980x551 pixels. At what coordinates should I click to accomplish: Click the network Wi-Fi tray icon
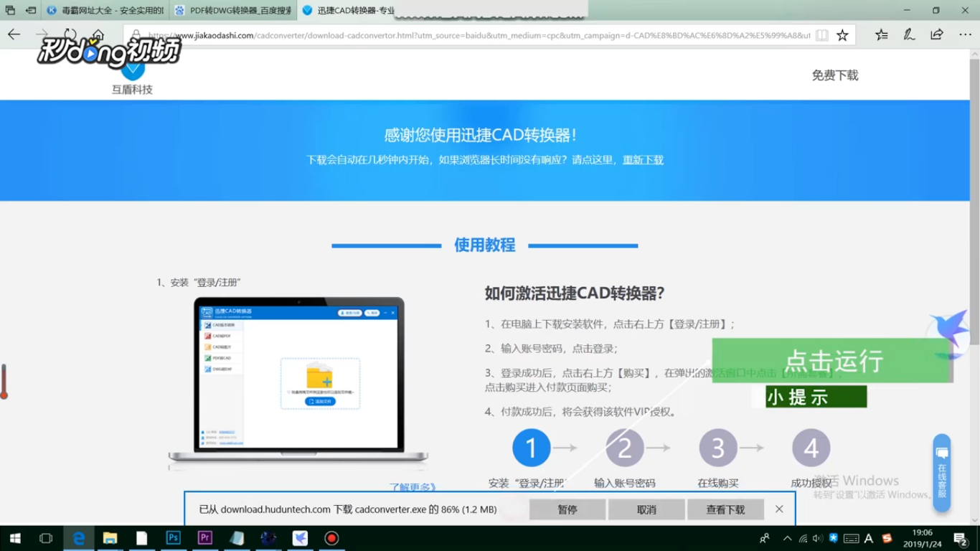click(803, 538)
